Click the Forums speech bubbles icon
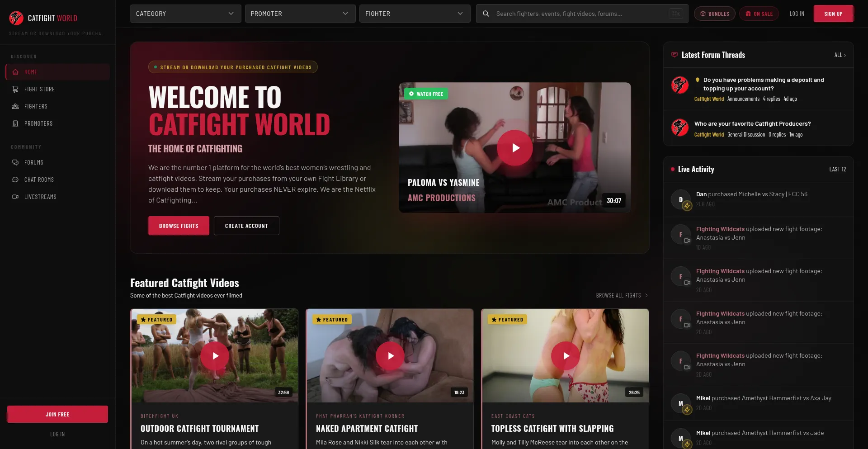This screenshot has width=868, height=449. (x=15, y=162)
